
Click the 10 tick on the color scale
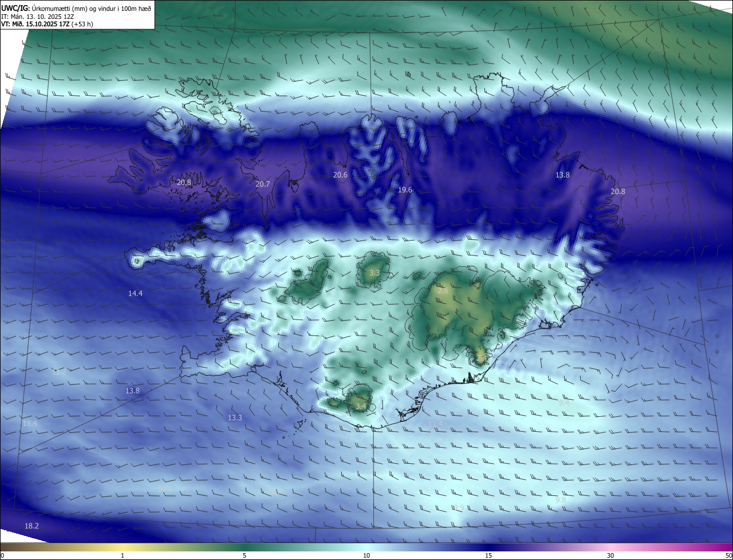(x=366, y=555)
